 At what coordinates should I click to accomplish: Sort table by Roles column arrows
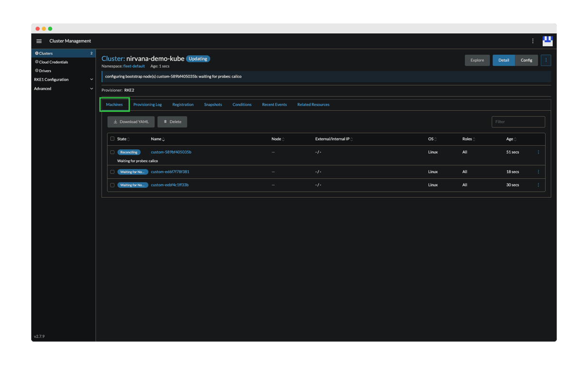point(474,139)
